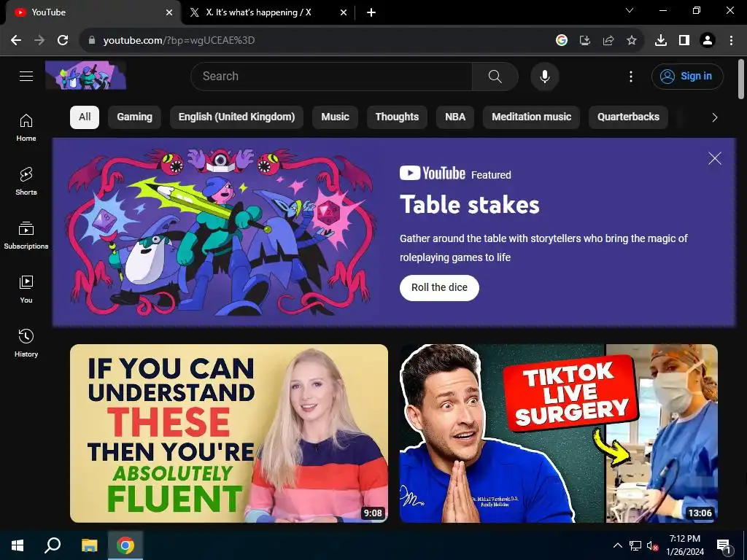Click the site lock icon
This screenshot has width=747, height=560.
click(92, 41)
